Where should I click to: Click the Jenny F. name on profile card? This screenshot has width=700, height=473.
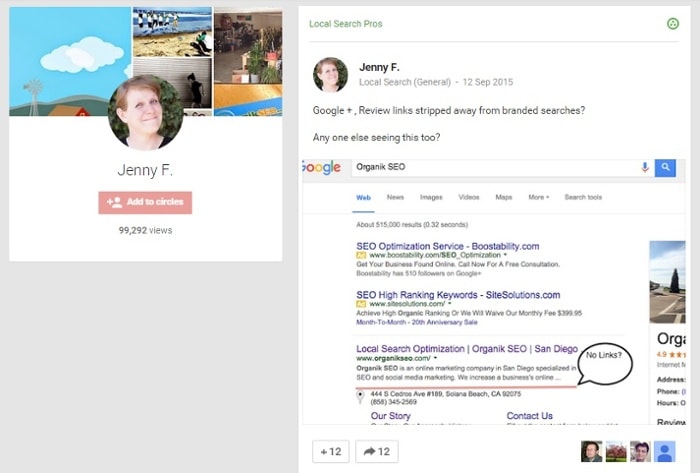145,170
